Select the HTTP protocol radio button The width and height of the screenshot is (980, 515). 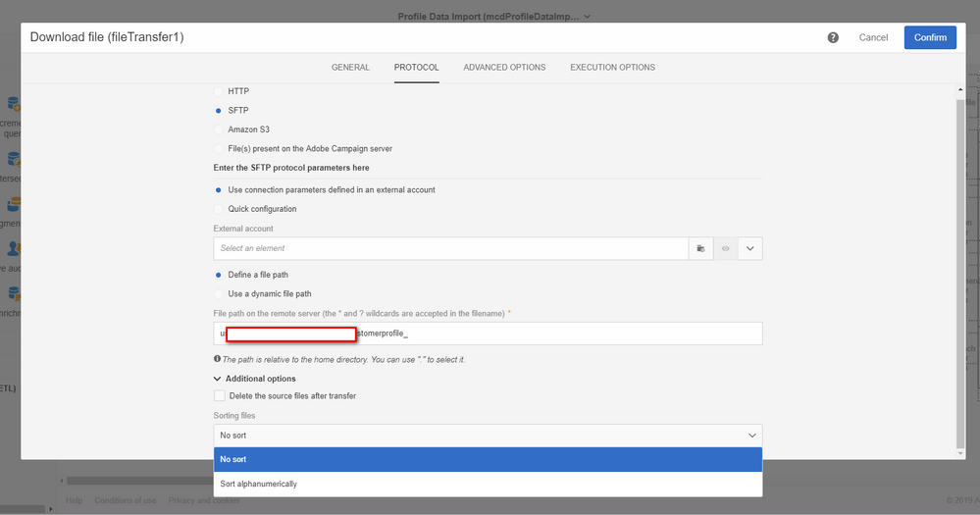click(218, 91)
